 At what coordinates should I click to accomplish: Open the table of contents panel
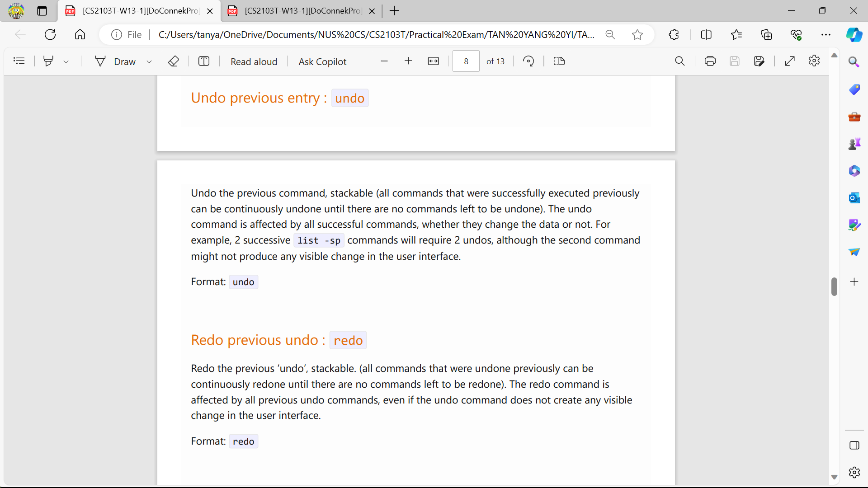point(19,61)
